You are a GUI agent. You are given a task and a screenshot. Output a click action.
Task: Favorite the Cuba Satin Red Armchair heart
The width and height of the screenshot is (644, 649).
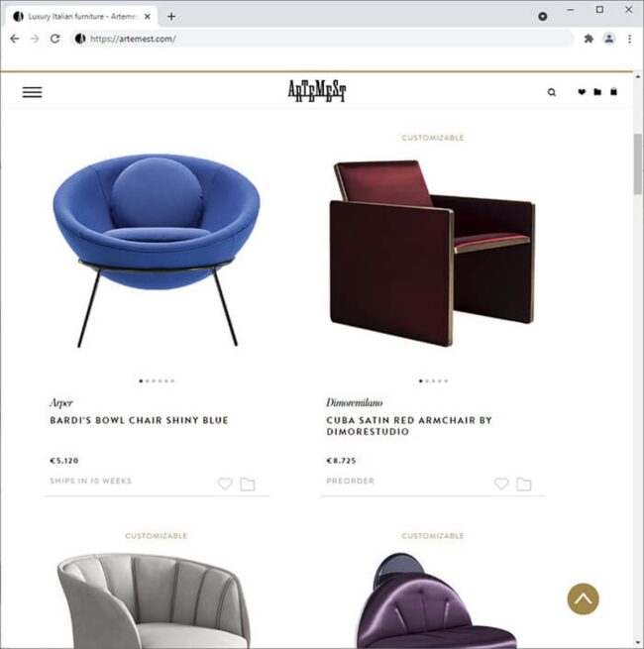501,484
